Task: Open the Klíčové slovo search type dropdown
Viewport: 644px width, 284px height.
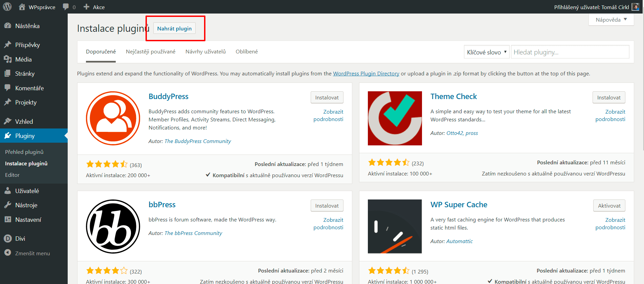Action: (487, 52)
